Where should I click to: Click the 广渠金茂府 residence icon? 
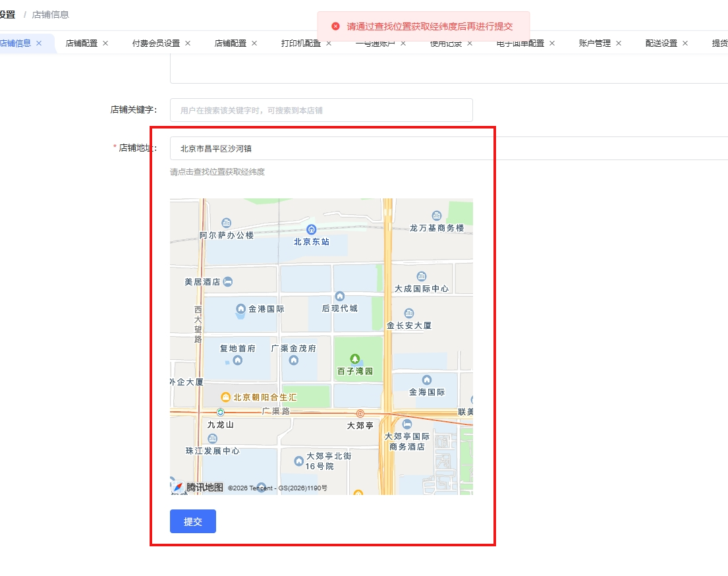click(x=294, y=360)
